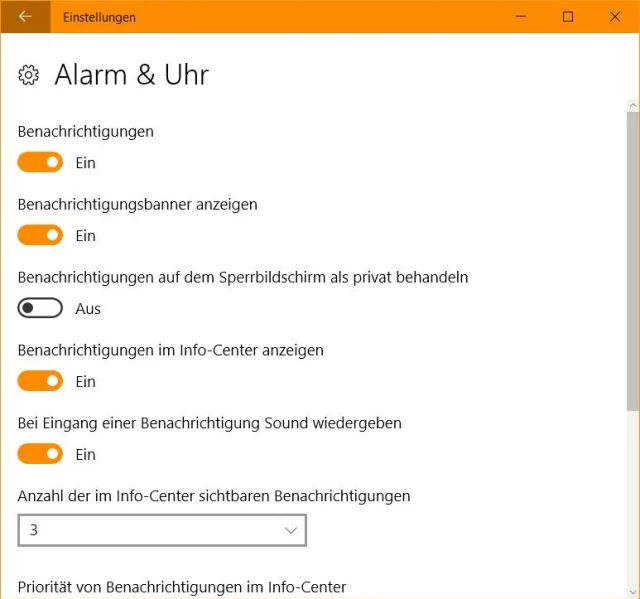Click the vertical scrollbar thumb
This screenshot has width=640, height=599.
(632, 260)
